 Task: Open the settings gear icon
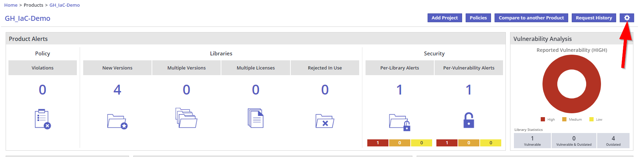[626, 18]
